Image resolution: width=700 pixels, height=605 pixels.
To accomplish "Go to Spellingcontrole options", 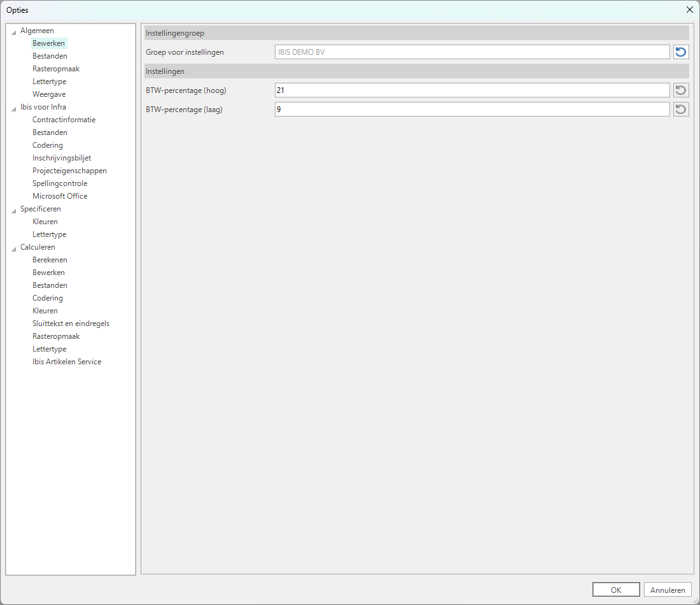I will pyautogui.click(x=60, y=183).
